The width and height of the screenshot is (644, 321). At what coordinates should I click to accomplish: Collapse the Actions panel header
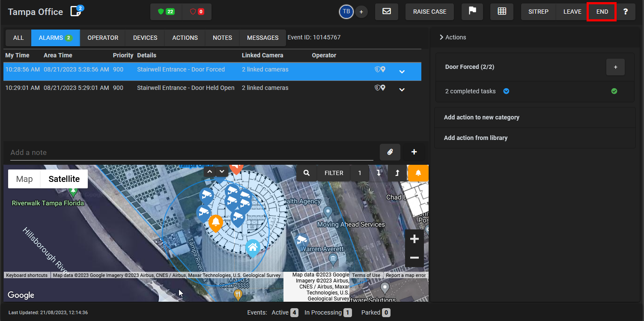pyautogui.click(x=453, y=37)
